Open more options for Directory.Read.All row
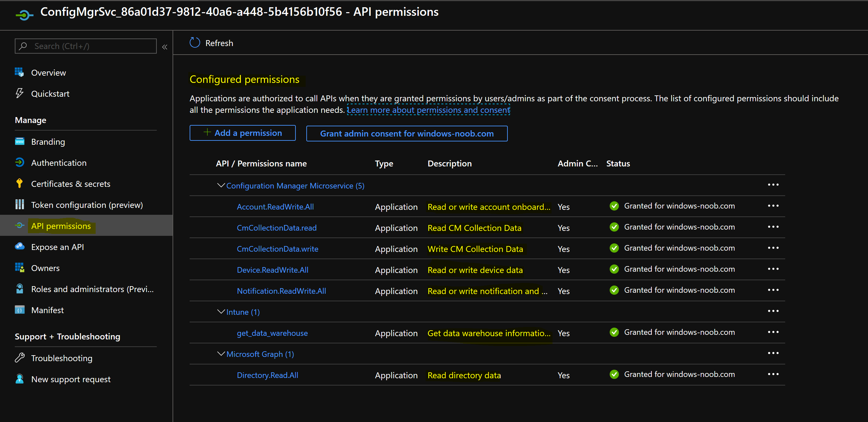This screenshot has width=868, height=422. (x=773, y=374)
